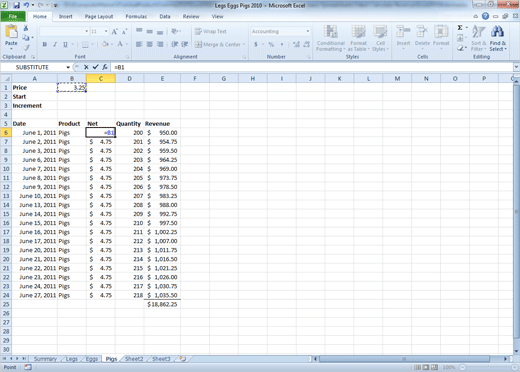Click the Fill Color bucket
This screenshot has width=520, height=372.
(x=105, y=44)
